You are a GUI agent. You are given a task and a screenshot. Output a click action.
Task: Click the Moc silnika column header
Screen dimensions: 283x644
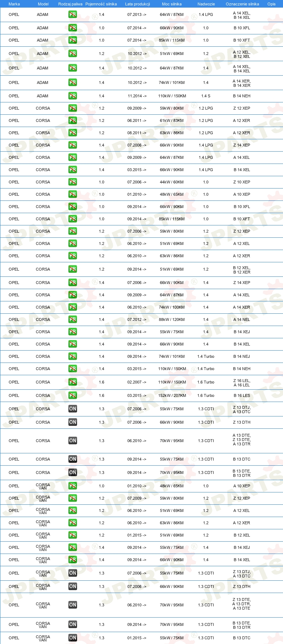pyautogui.click(x=172, y=4)
